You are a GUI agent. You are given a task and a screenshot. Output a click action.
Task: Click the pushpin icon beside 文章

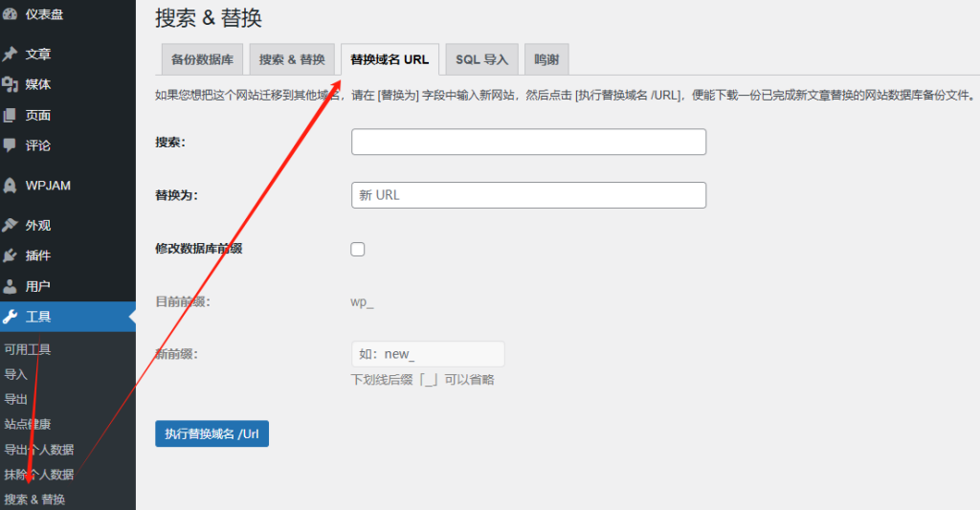pos(10,55)
